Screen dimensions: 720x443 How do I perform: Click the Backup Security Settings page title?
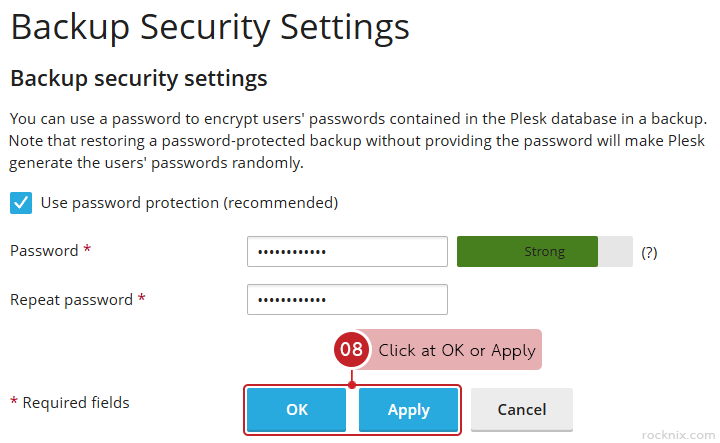[210, 27]
